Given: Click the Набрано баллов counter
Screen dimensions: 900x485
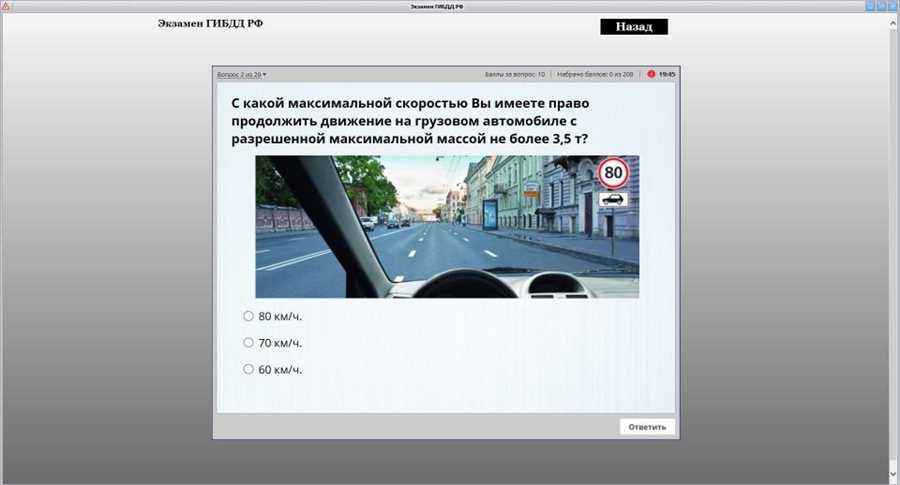Looking at the screenshot, I should click(595, 75).
